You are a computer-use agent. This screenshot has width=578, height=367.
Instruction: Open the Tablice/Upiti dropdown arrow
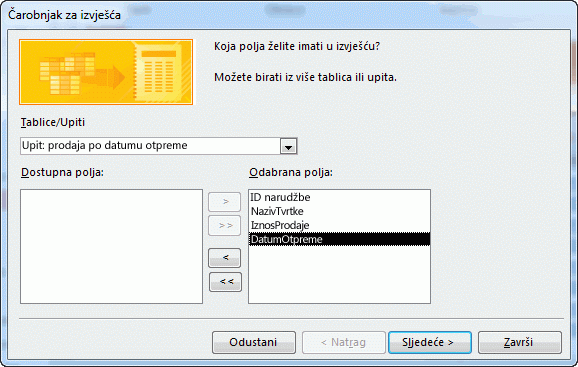pos(288,146)
